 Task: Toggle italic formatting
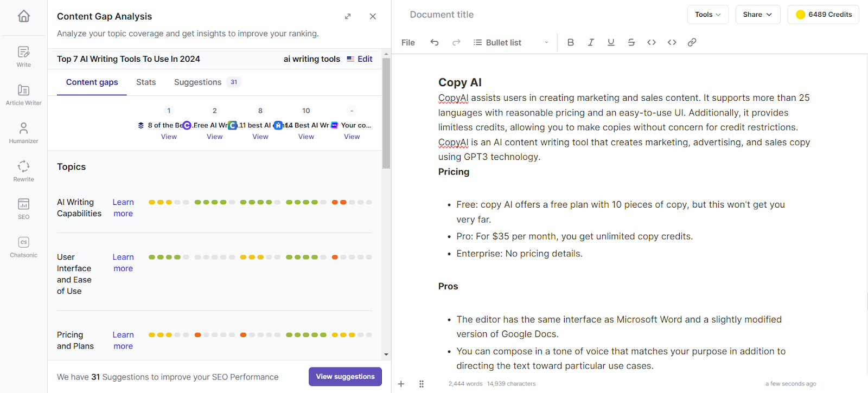[x=591, y=42]
